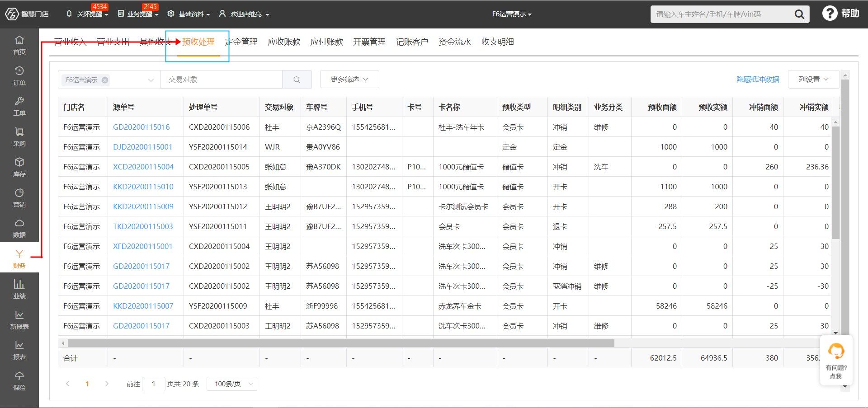Click the 前往 page number input
Viewport: 868px width, 408px height.
[x=153, y=384]
